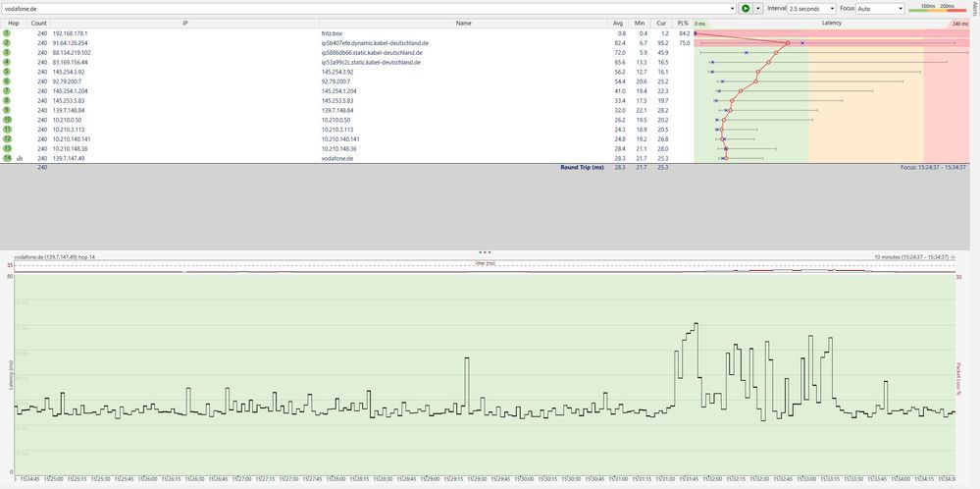The width and height of the screenshot is (980, 489).
Task: Sort by the Avg column header
Action: (x=618, y=22)
